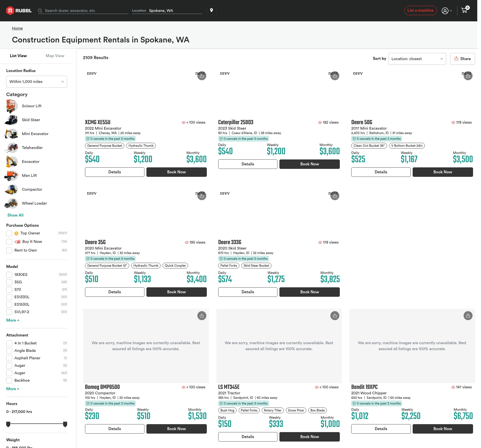Share the Bomag BMP8500 listing

tap(202, 316)
